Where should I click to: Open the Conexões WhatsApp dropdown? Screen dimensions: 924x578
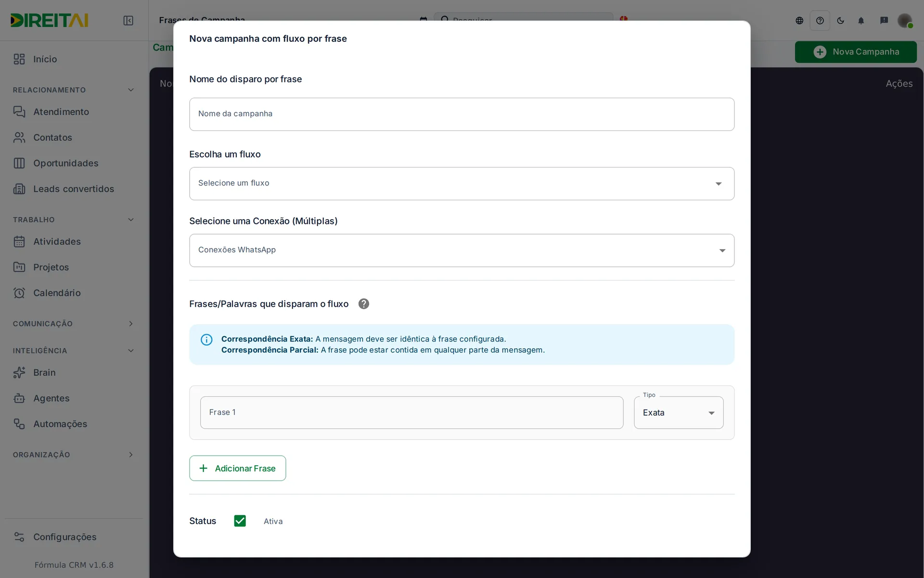click(462, 250)
